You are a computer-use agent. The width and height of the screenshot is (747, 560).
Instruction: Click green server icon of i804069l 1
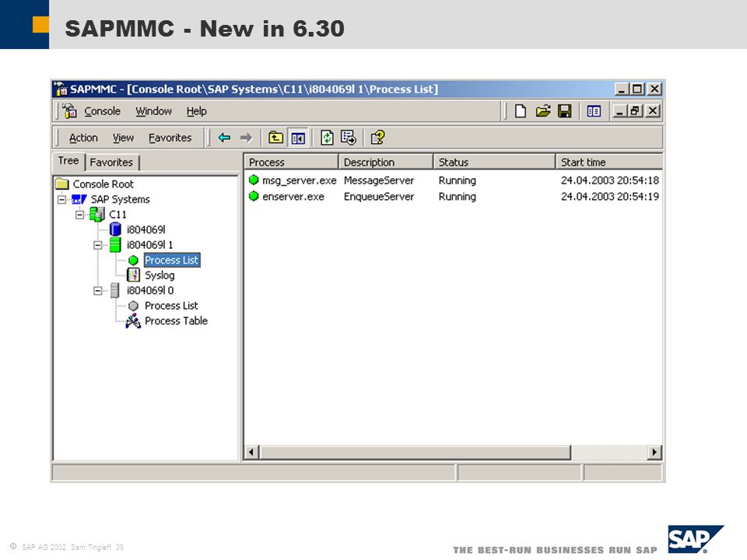point(115,245)
